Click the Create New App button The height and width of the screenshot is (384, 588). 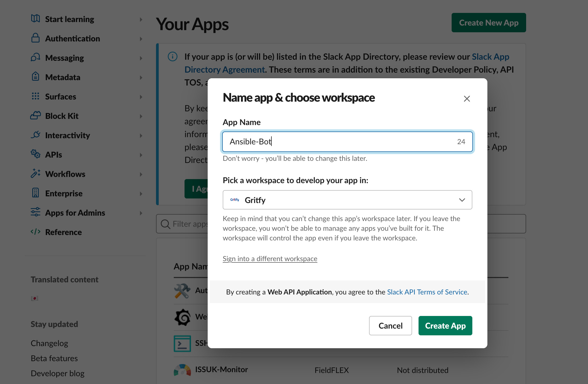(489, 23)
